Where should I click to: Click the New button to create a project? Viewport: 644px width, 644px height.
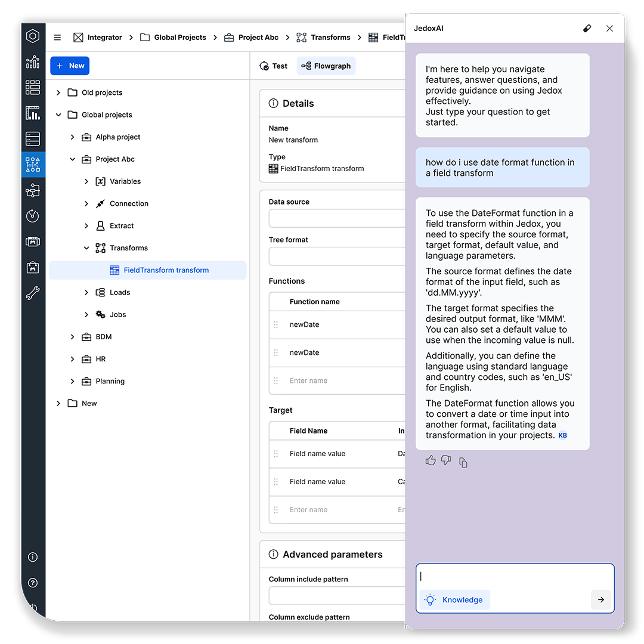point(70,66)
